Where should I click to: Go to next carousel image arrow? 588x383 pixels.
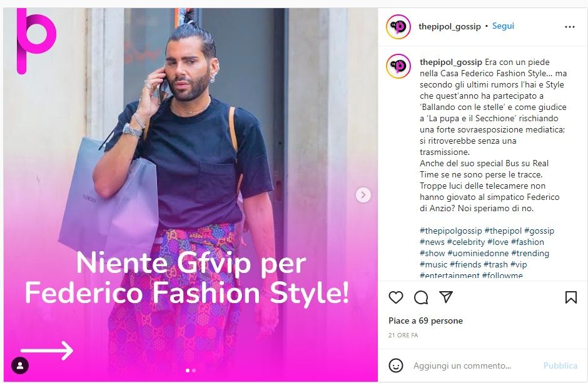pos(363,195)
